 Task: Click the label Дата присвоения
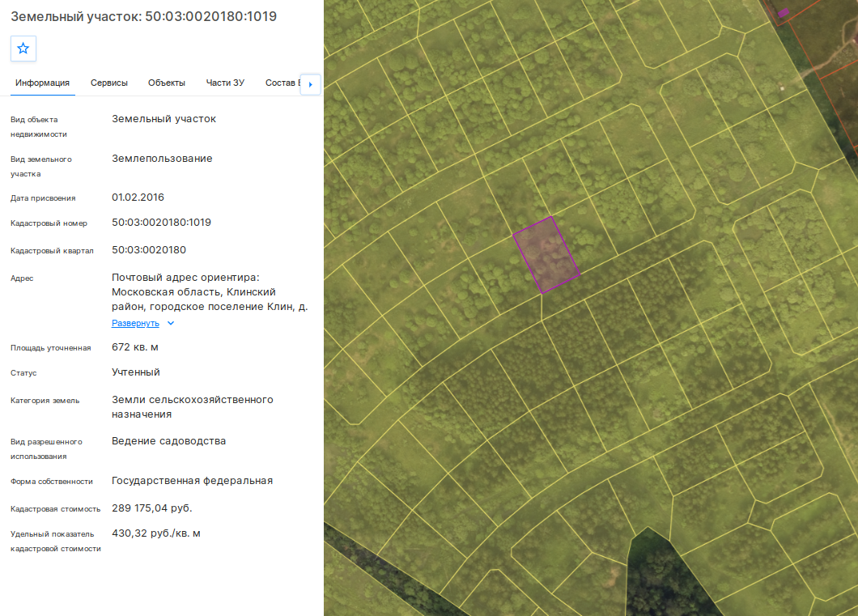tap(43, 198)
